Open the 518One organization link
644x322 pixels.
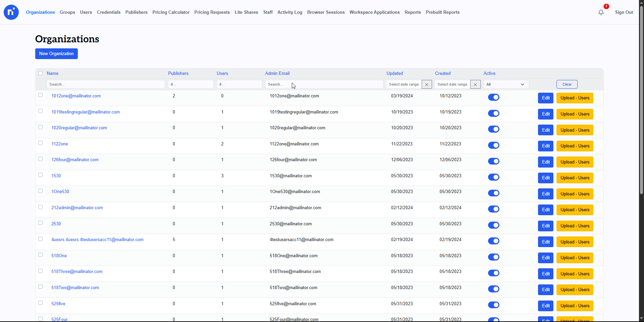[59, 256]
